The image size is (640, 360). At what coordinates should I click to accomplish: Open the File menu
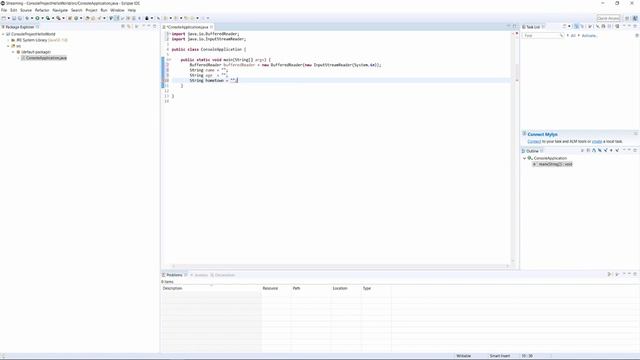(x=4, y=10)
